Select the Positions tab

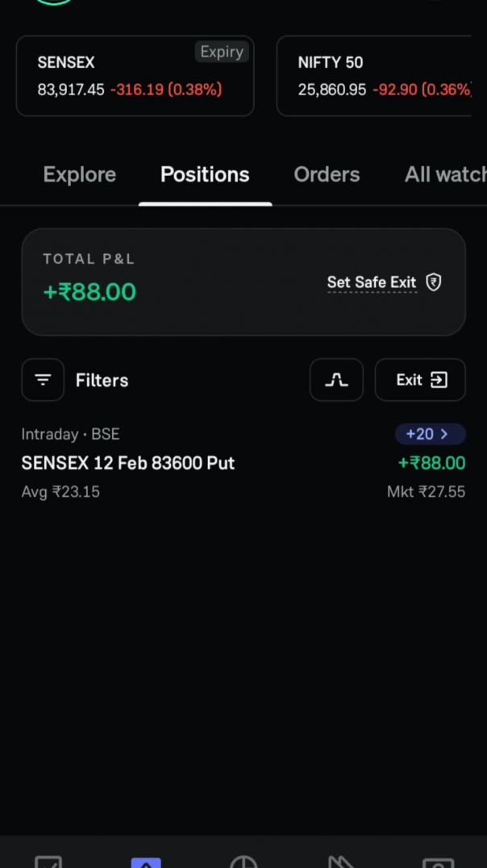205,175
